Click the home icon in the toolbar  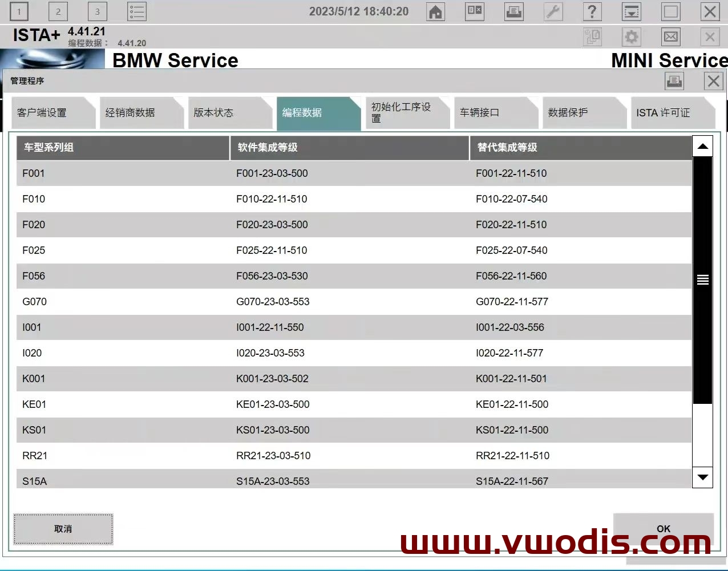pos(435,11)
